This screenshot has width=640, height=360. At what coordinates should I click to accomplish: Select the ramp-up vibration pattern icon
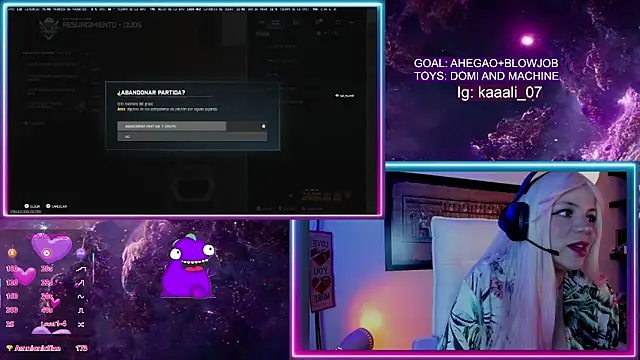pos(81,269)
